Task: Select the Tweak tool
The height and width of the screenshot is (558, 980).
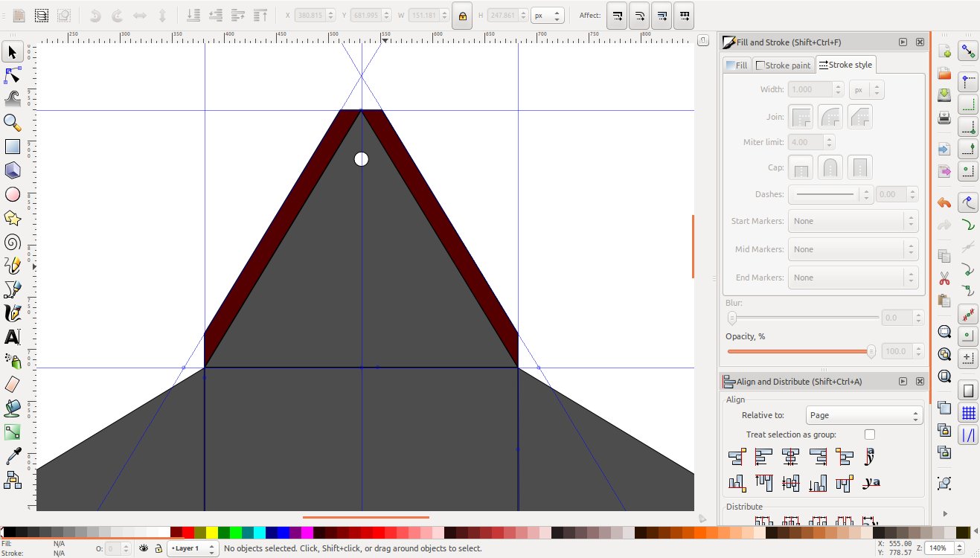Action: coord(13,98)
